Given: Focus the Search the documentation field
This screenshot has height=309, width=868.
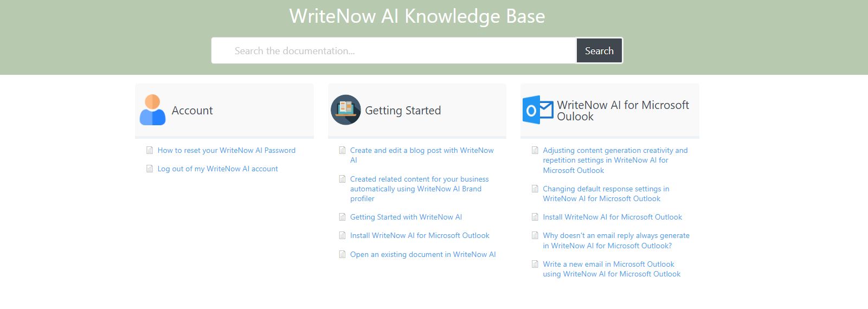Looking at the screenshot, I should (393, 51).
